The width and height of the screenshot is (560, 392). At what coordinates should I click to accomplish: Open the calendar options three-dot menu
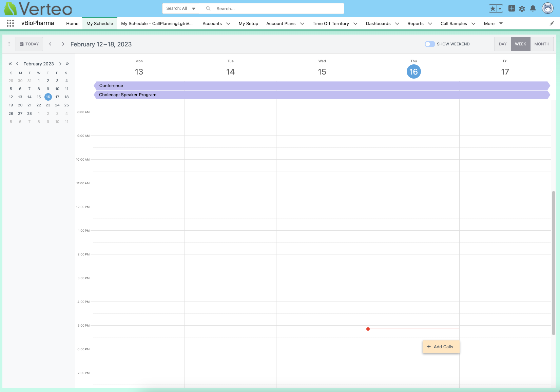pos(9,44)
